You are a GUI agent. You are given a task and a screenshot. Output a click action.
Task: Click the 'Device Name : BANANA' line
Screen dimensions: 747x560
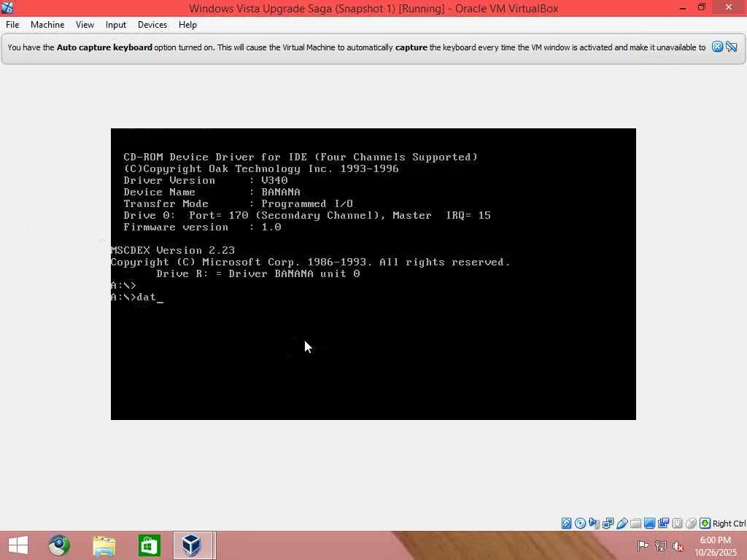pyautogui.click(x=212, y=192)
